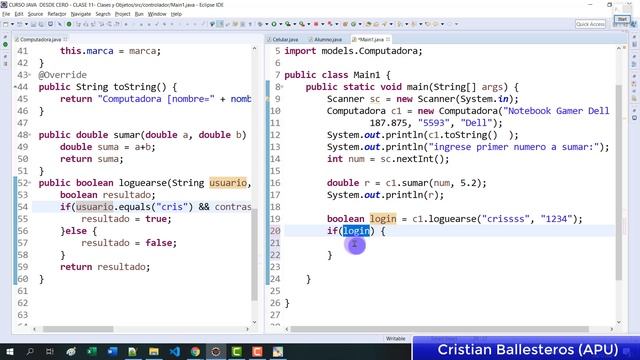Collapse the toString method fold at line 44
Viewport: 640px width, 360px height.
(15, 87)
